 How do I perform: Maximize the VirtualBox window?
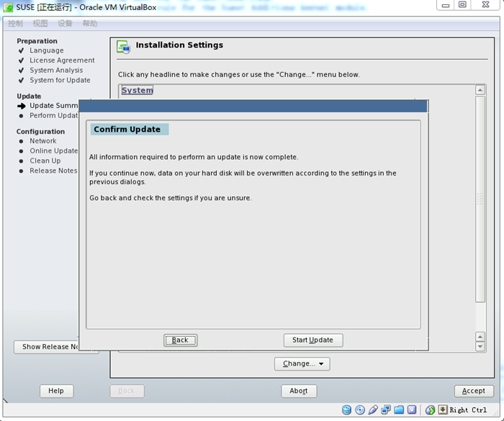click(462, 4)
